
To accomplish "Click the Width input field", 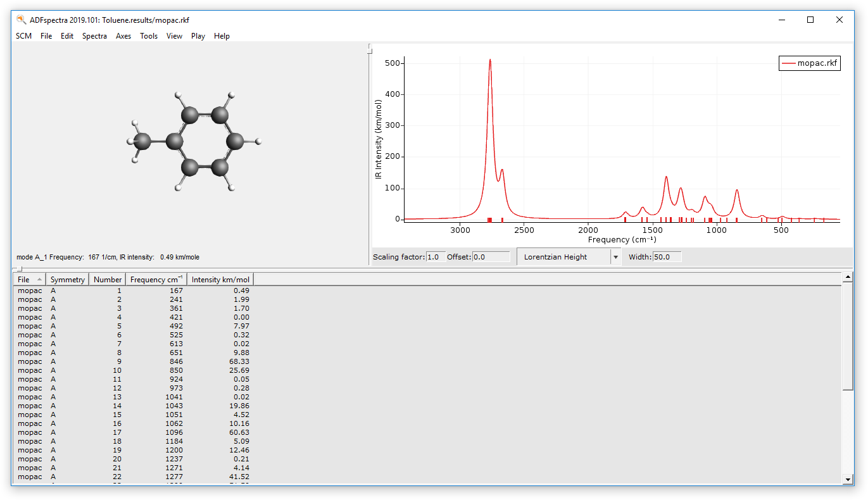I will coord(667,257).
